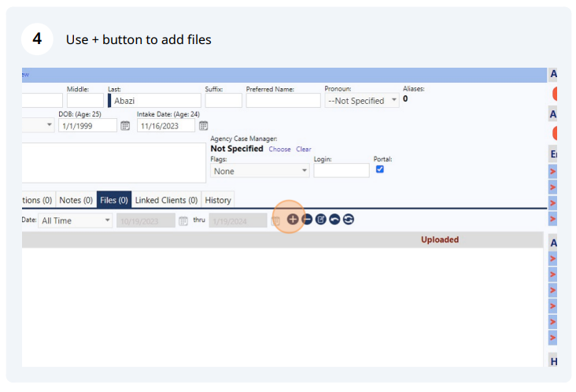Click the Intake Date field showing 11/16/2023
576x392 pixels.
tap(166, 126)
